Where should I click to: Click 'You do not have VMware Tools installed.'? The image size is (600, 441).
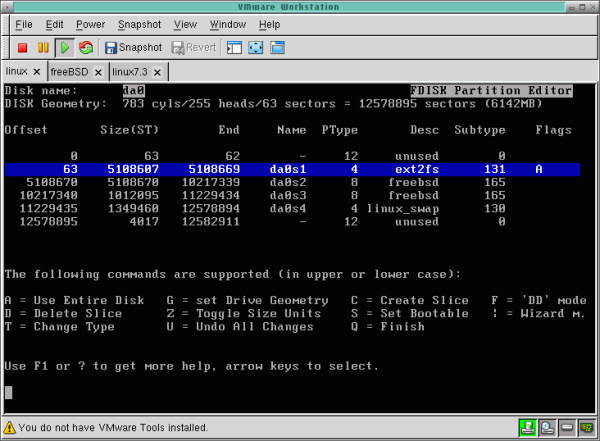(113, 428)
